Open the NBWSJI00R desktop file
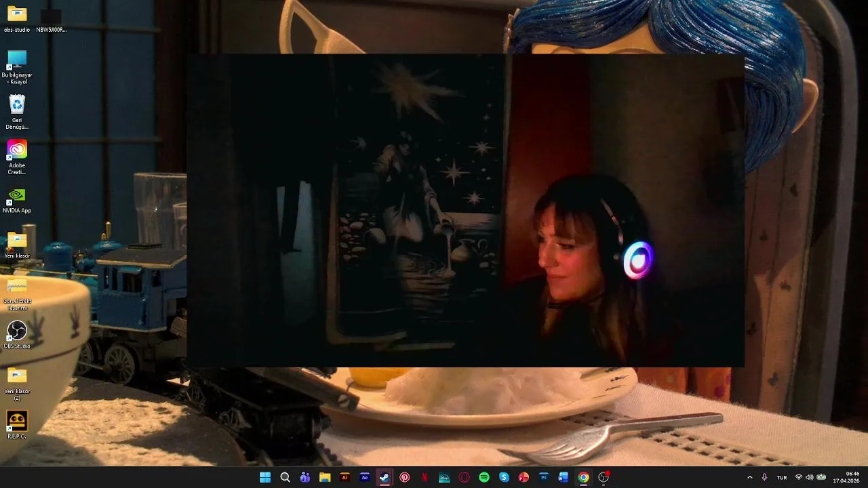Image resolution: width=868 pixels, height=488 pixels. [x=52, y=19]
